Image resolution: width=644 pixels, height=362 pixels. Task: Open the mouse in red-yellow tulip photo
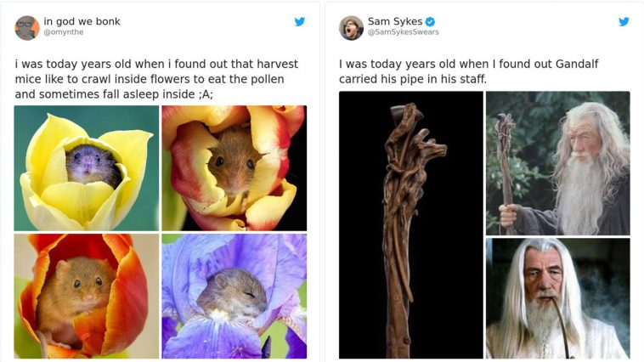point(234,167)
